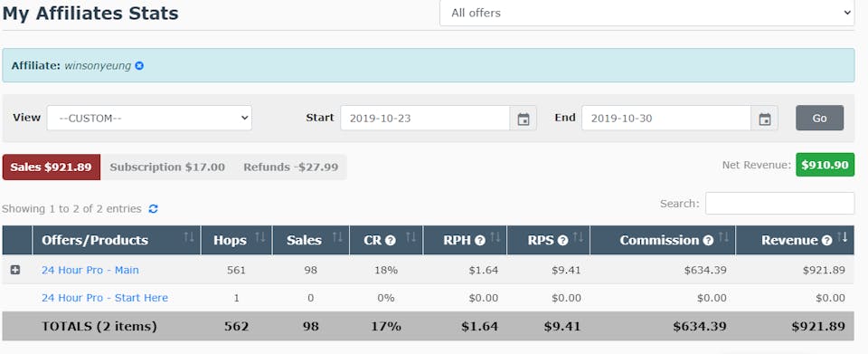Show CR help tooltip icon
Viewport: 868px width, 354px height.
tap(391, 241)
